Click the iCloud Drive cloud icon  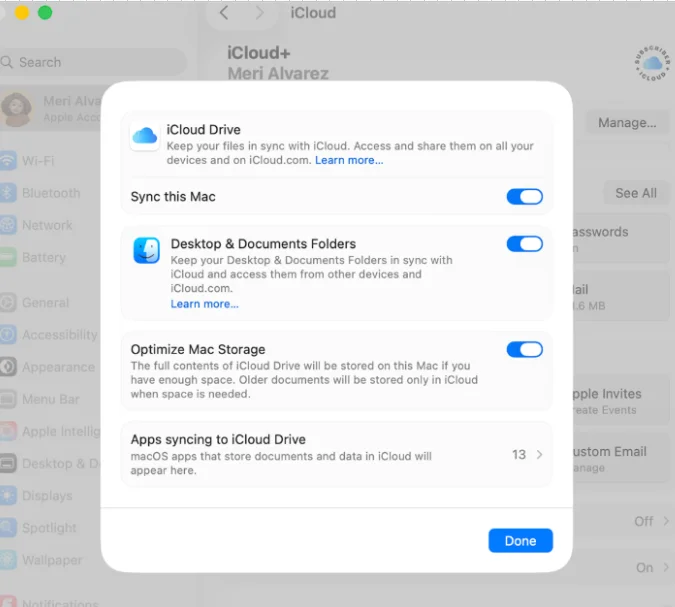(x=145, y=136)
